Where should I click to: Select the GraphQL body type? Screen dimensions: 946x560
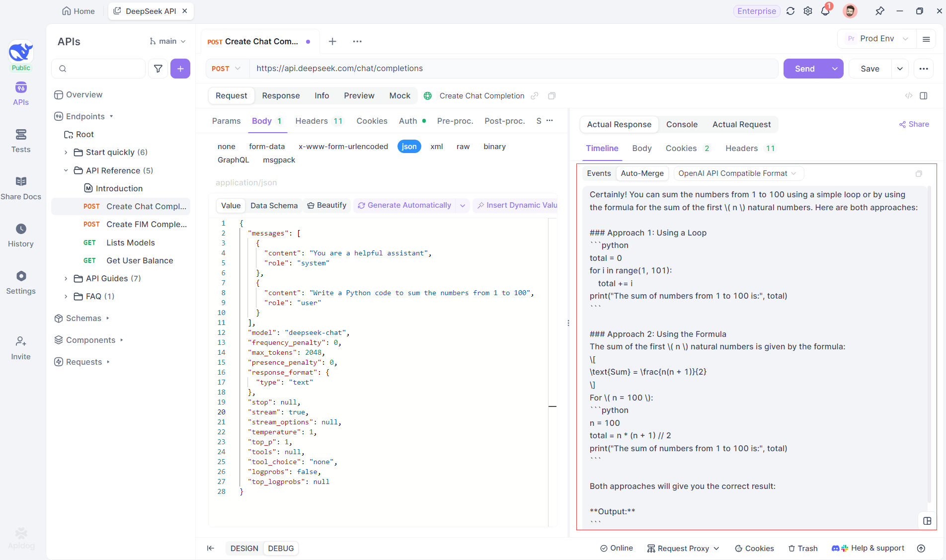[234, 160]
